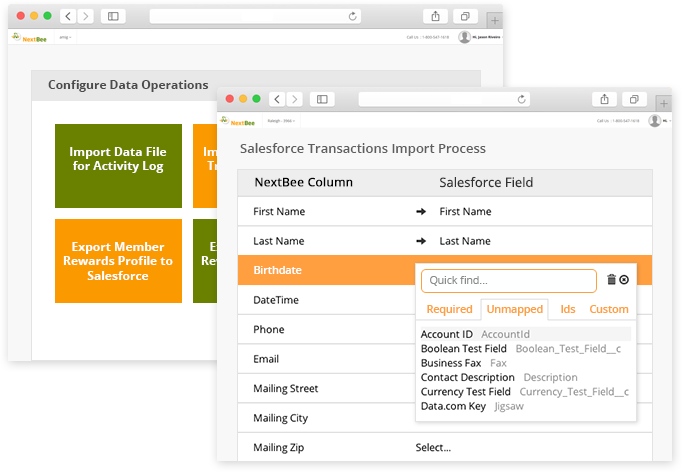The image size is (682, 472).
Task: Click NextBee logo in rear window
Action: tap(29, 38)
